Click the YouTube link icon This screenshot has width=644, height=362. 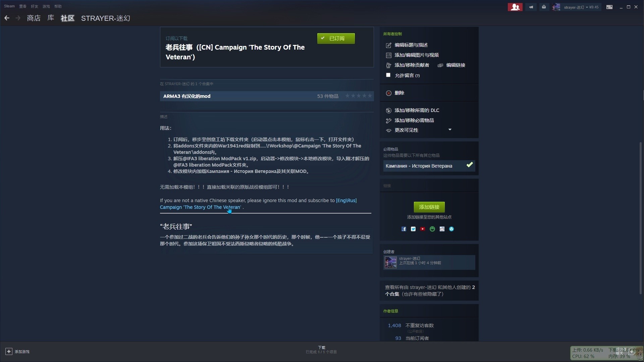[423, 229]
